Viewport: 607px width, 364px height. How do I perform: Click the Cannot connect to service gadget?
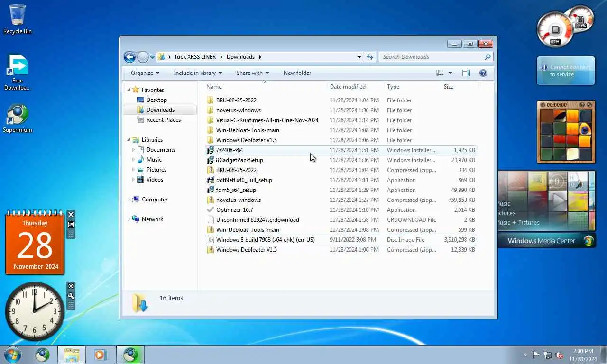click(566, 71)
